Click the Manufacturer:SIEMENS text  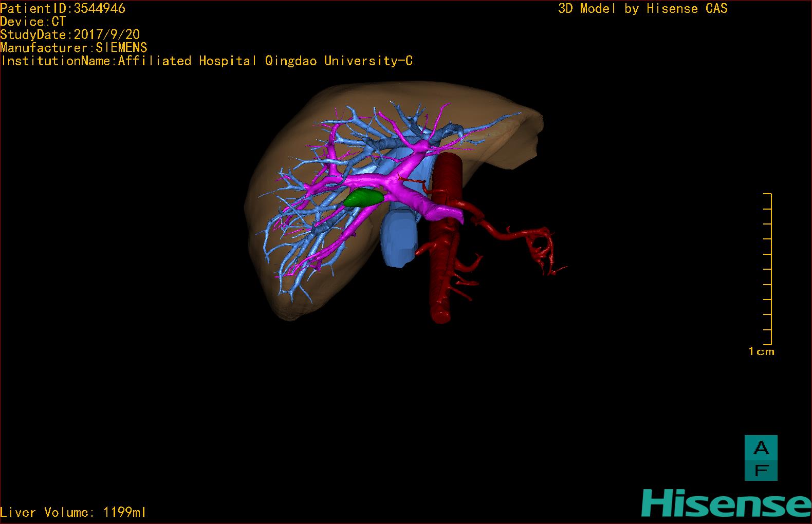point(74,48)
